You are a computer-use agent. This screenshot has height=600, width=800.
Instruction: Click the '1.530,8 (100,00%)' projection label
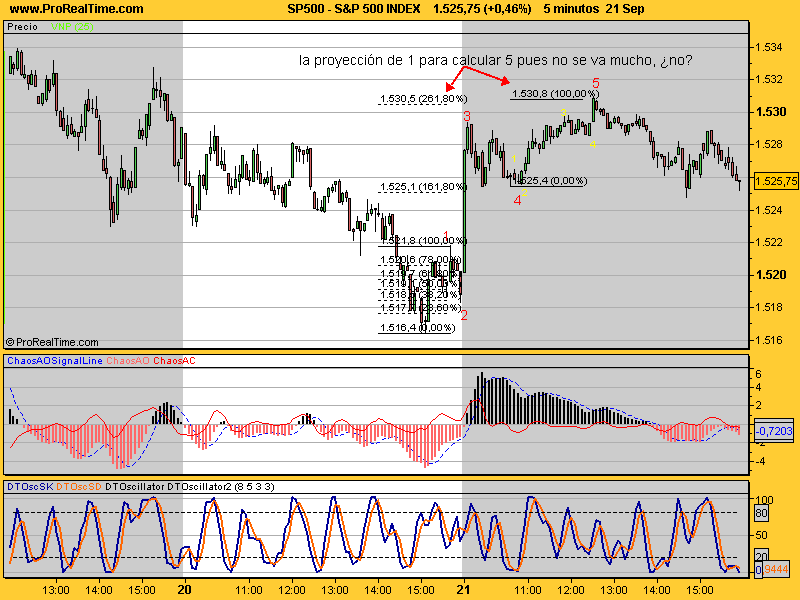(x=555, y=93)
